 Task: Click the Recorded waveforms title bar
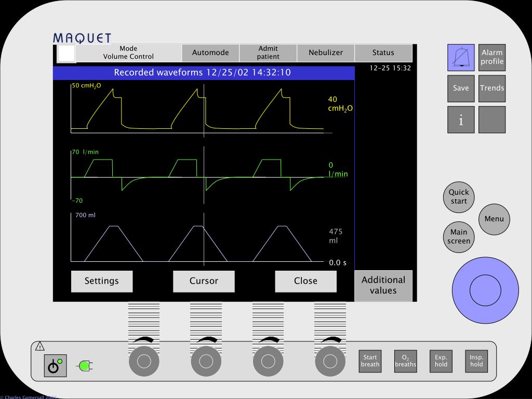point(204,73)
